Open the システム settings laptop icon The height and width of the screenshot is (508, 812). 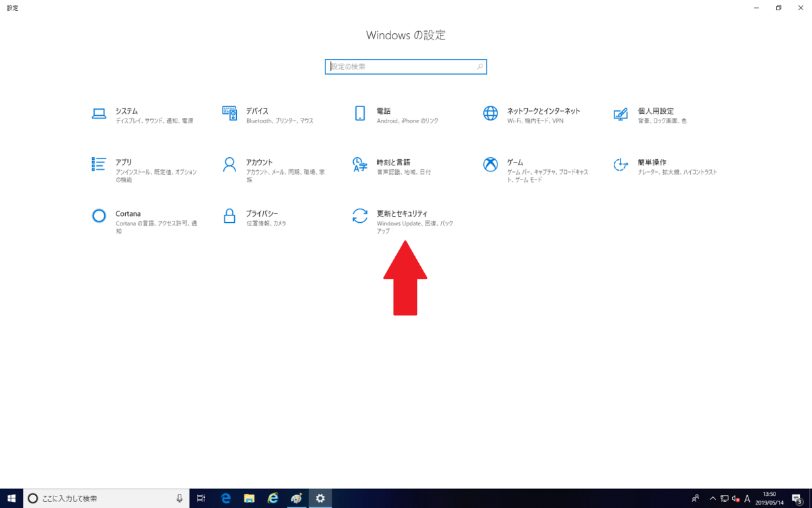click(99, 114)
